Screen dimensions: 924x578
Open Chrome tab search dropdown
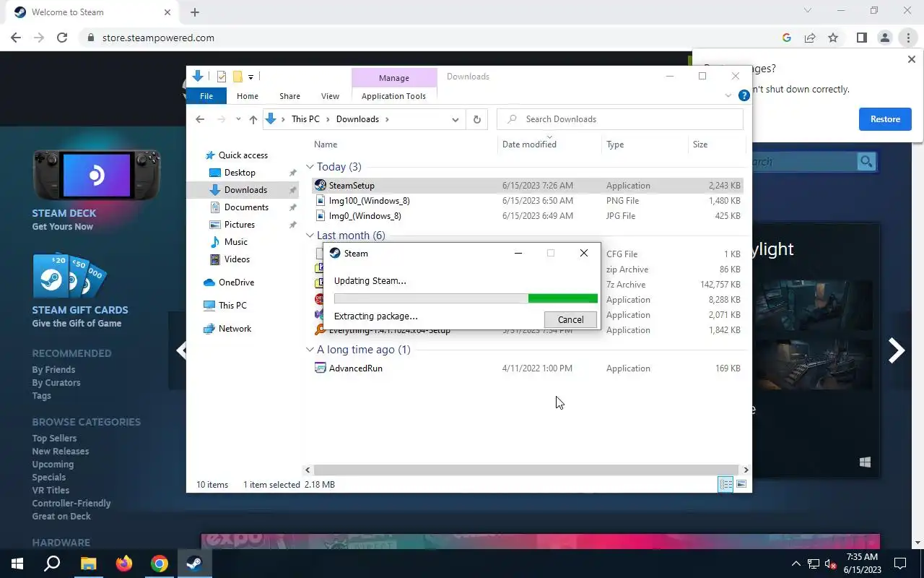(x=808, y=11)
